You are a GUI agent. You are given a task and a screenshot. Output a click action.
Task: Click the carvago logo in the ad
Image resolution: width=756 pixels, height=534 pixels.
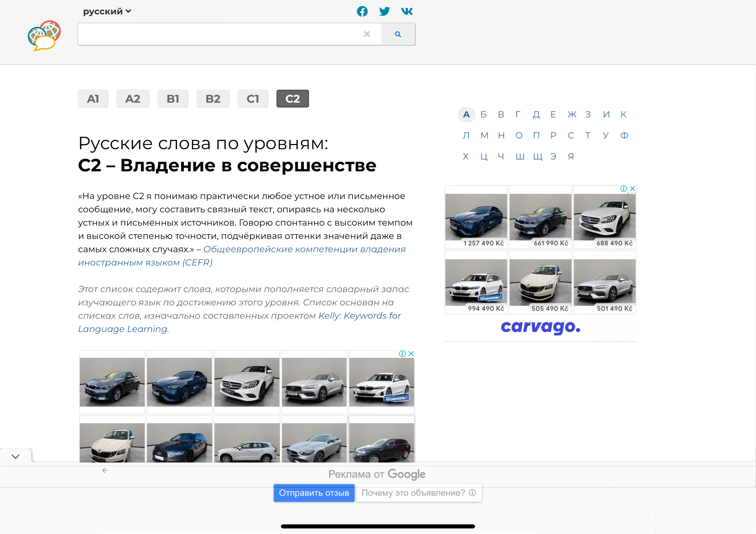[540, 327]
